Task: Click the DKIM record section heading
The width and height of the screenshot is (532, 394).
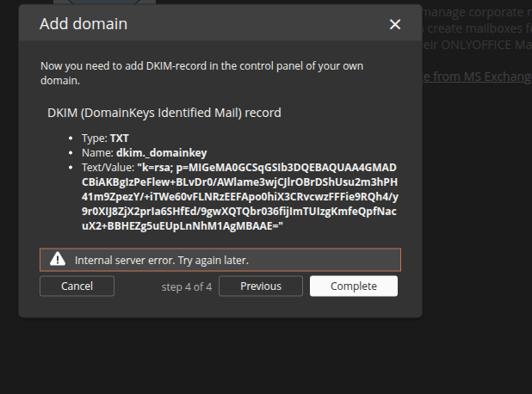Action: click(x=164, y=113)
